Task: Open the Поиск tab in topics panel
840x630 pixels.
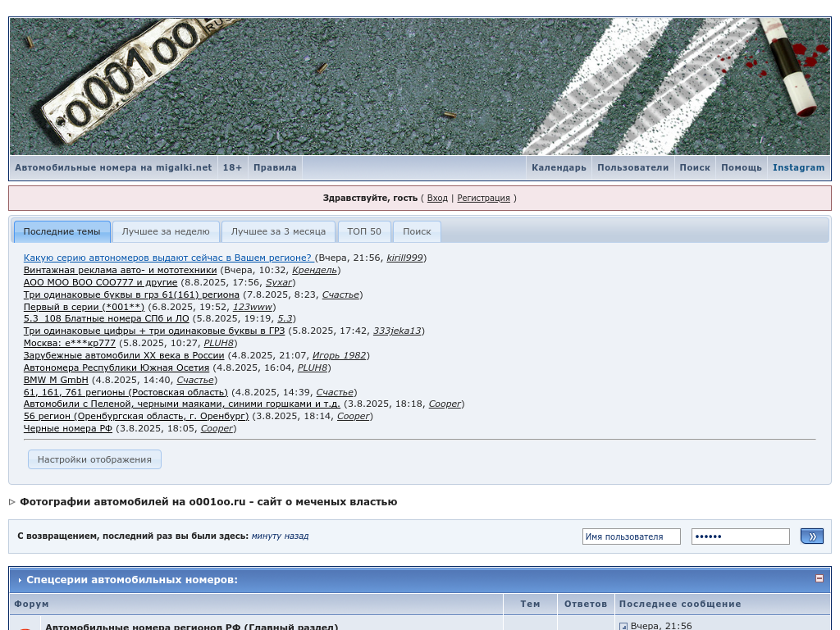Action: tap(417, 231)
